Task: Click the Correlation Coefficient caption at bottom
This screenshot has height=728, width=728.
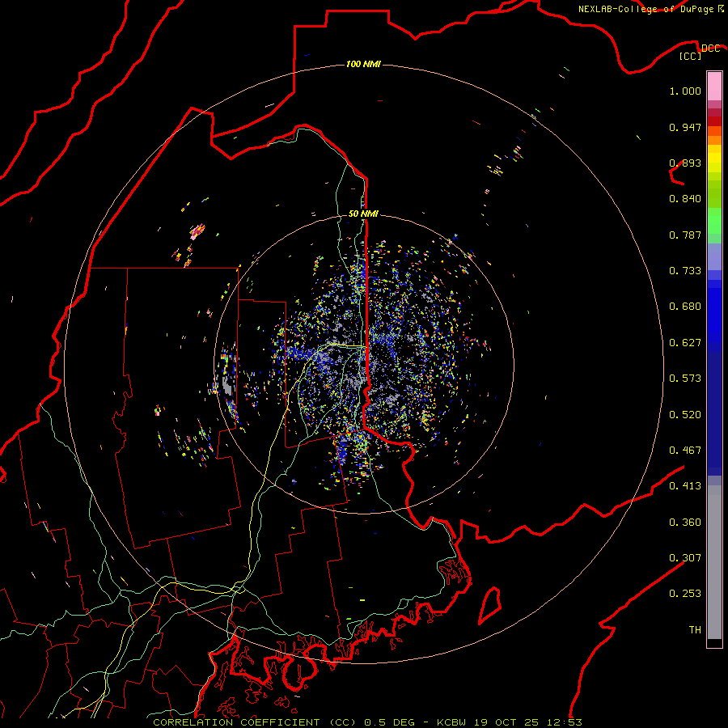Action: 367,722
